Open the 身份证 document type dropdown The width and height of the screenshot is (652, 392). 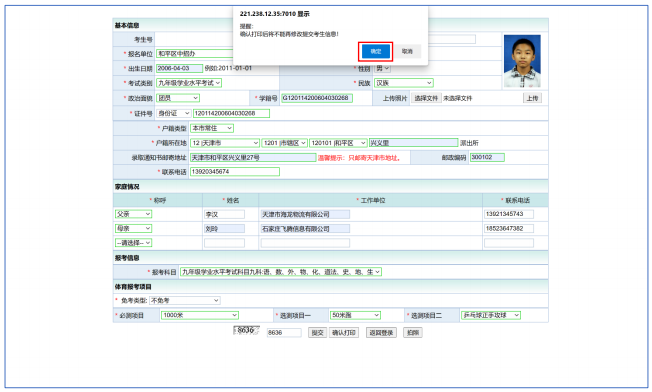(173, 113)
